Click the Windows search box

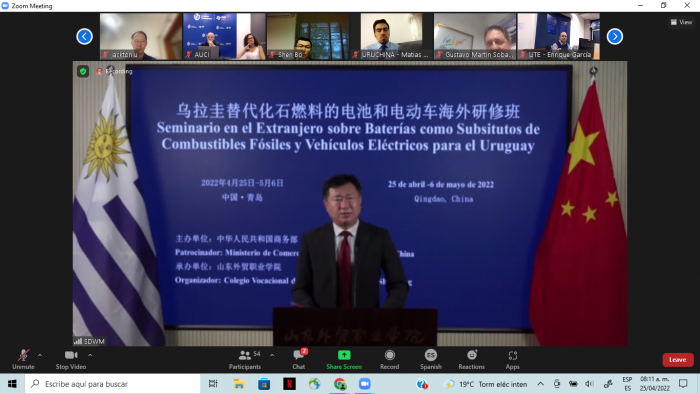112,384
